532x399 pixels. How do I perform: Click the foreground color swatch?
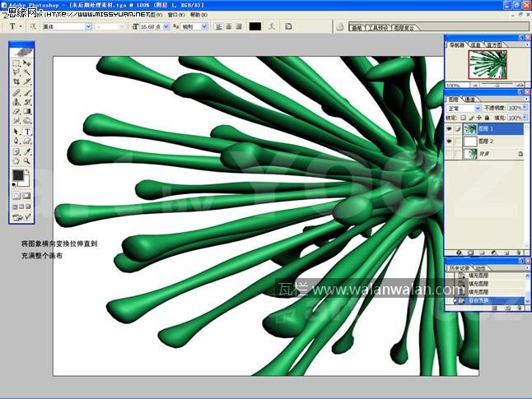point(18,175)
